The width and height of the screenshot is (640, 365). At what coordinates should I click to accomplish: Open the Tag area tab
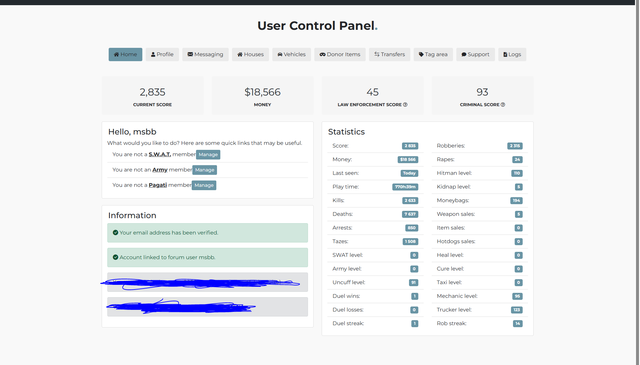(433, 54)
